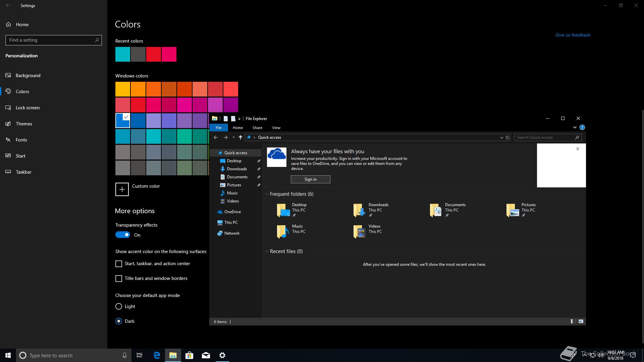Open File Explorer help icon
The width and height of the screenshot is (644, 362).
pos(582,127)
